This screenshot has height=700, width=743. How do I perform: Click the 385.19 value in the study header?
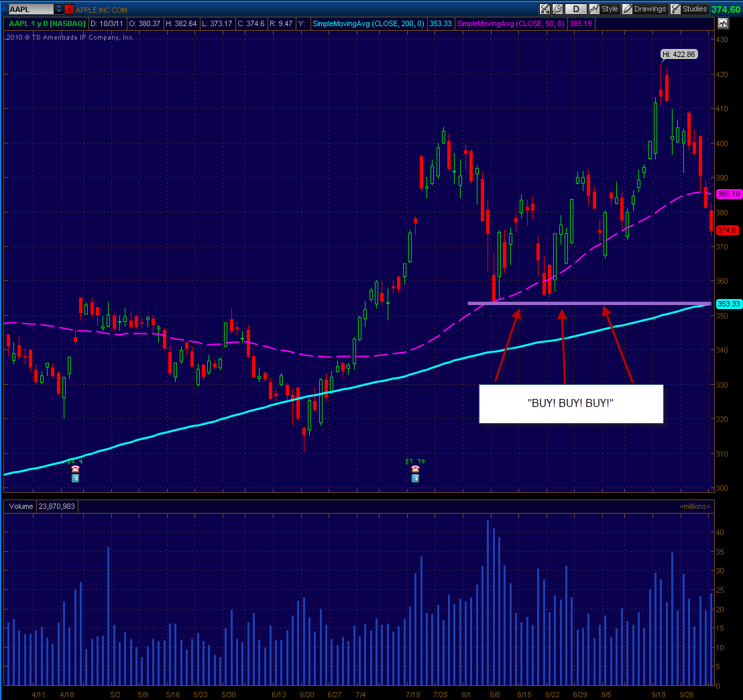581,23
